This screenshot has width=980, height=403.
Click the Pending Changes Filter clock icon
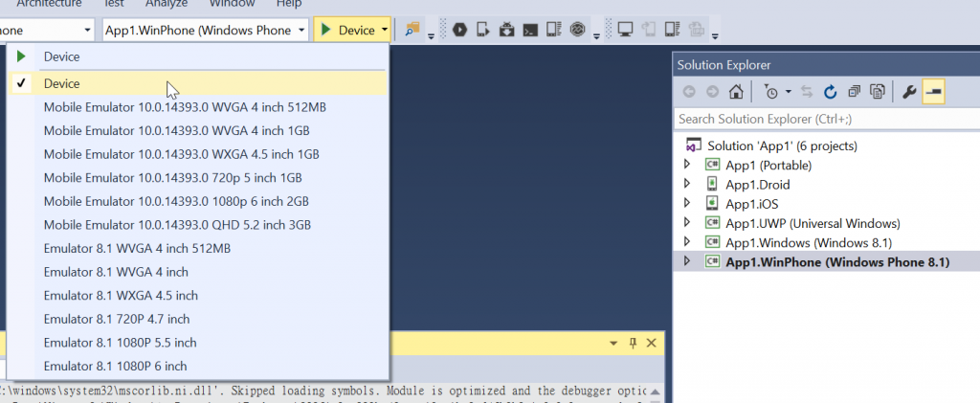[771, 92]
